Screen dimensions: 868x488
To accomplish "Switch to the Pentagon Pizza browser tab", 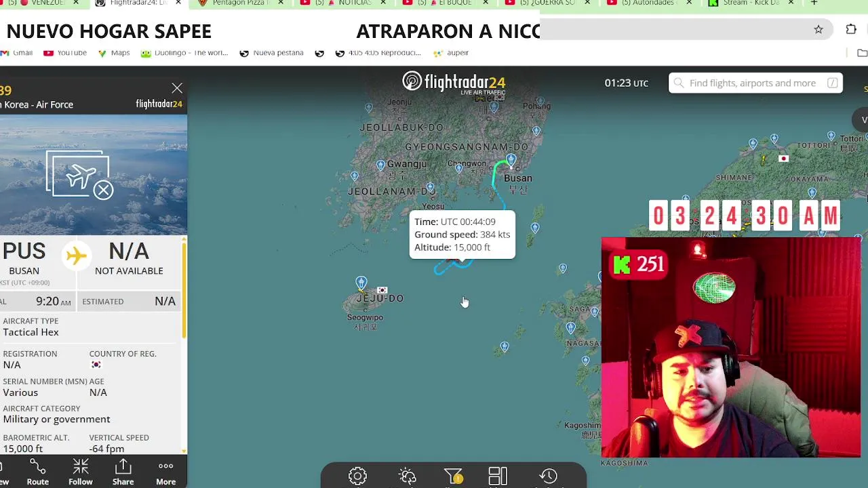I will [x=241, y=3].
